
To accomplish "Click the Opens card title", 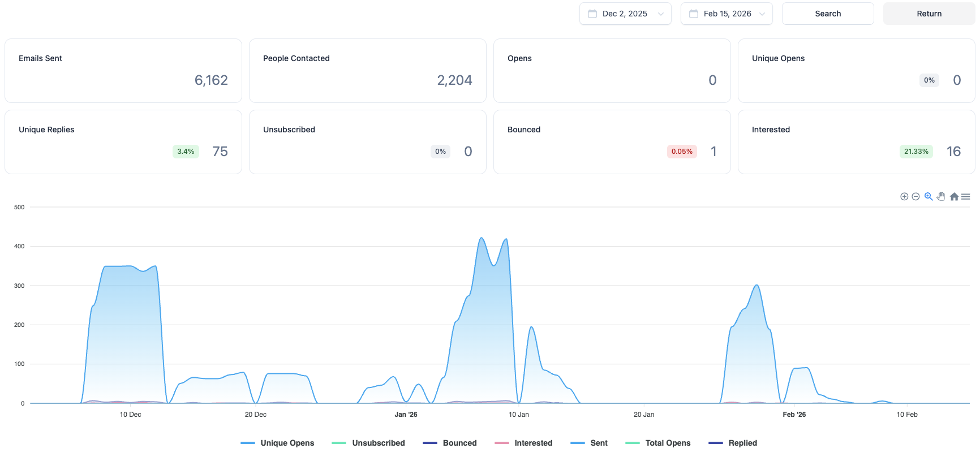I will 519,58.
